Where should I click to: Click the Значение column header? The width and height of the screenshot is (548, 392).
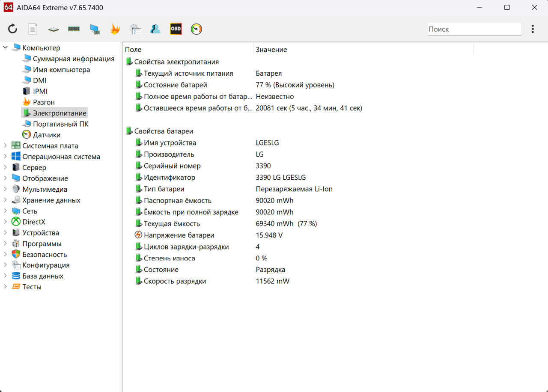tap(271, 50)
